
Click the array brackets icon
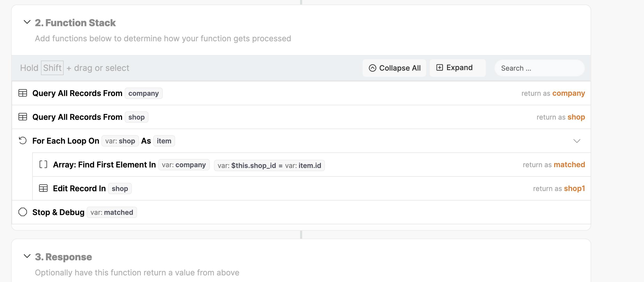[x=43, y=165]
